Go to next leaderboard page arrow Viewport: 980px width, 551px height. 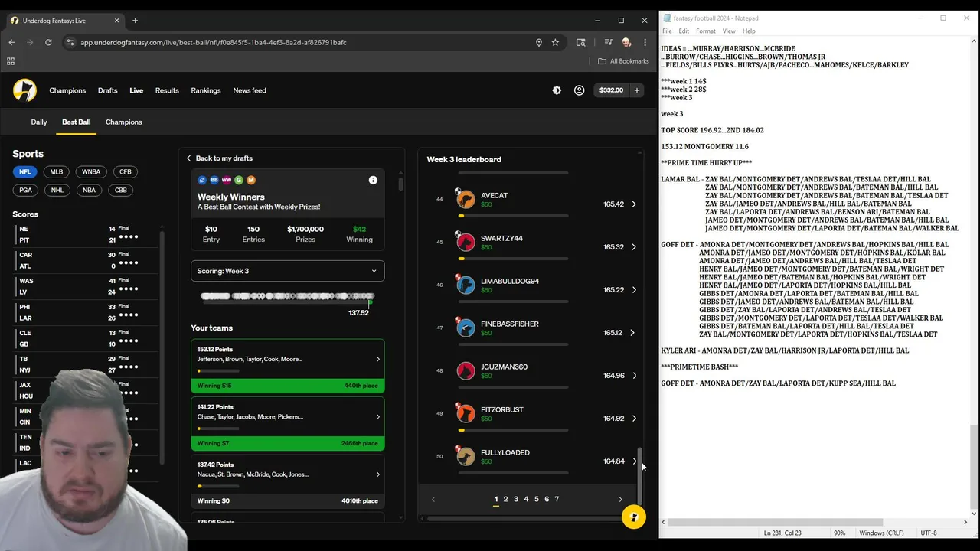point(620,500)
